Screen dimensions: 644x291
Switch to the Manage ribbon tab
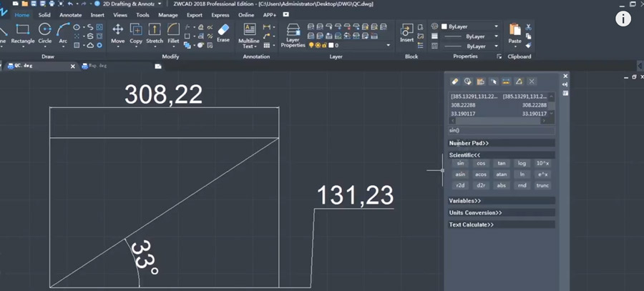pos(168,14)
